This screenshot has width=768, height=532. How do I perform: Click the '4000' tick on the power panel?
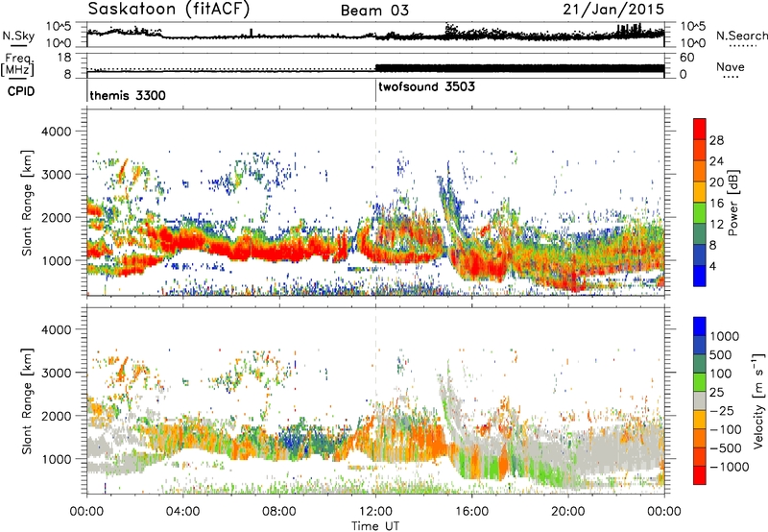coord(57,132)
